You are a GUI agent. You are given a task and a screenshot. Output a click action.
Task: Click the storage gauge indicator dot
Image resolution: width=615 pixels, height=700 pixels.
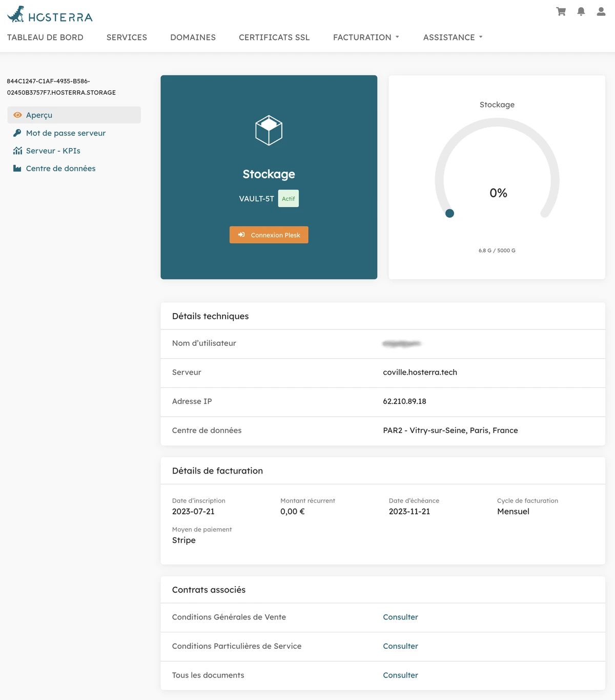click(x=449, y=213)
